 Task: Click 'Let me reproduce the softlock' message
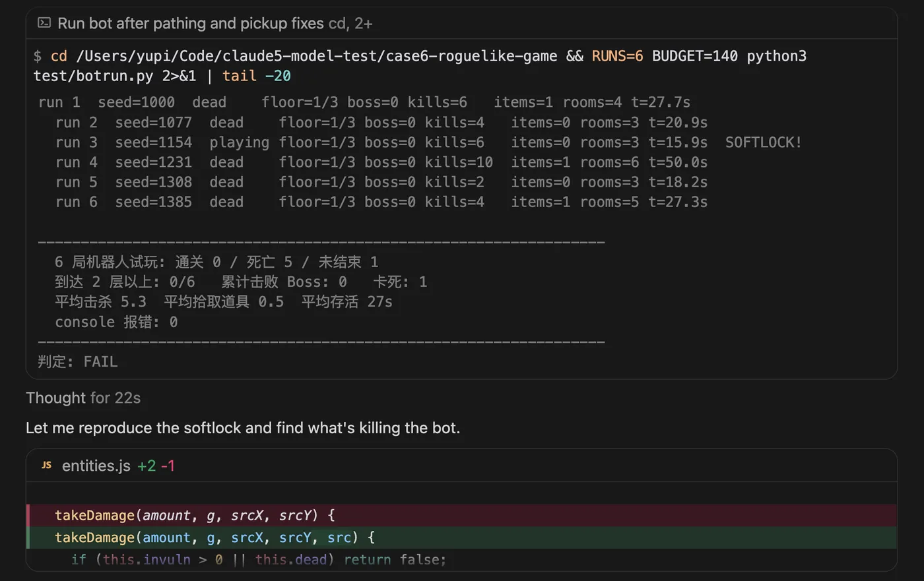(x=243, y=428)
